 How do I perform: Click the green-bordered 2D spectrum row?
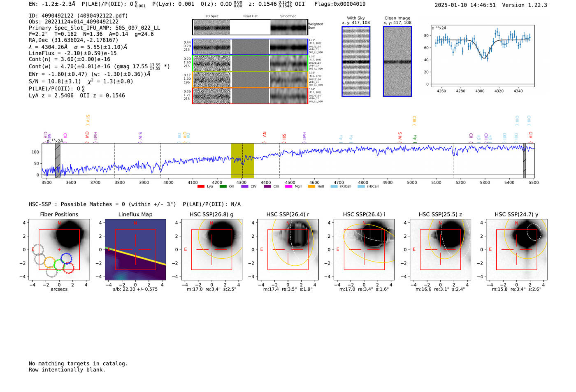[x=250, y=63]
